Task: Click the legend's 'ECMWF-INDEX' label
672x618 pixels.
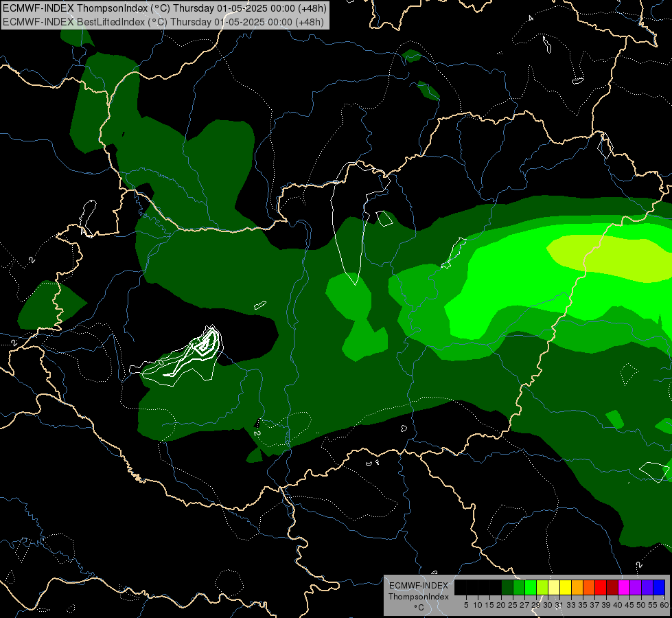Action: (418, 586)
